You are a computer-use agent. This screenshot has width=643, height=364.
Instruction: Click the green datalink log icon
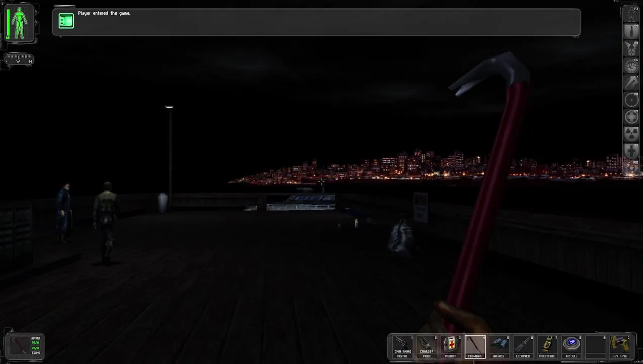tap(66, 21)
